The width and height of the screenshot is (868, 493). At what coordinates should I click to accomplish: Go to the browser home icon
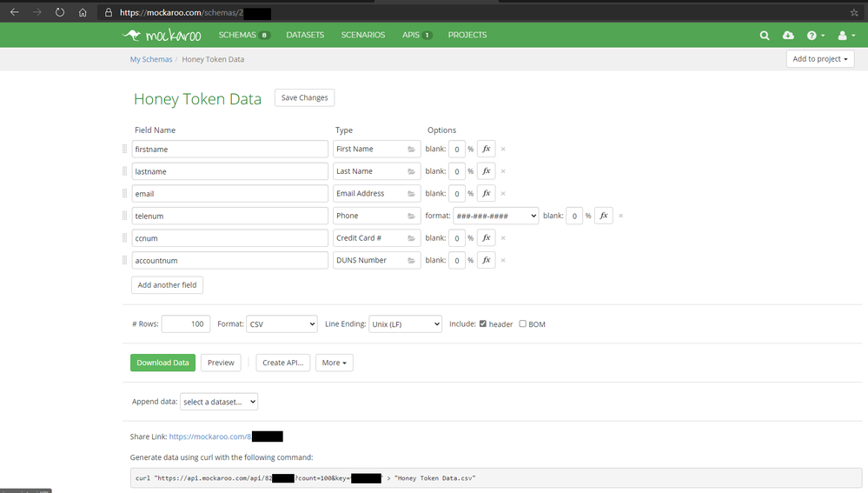[83, 12]
